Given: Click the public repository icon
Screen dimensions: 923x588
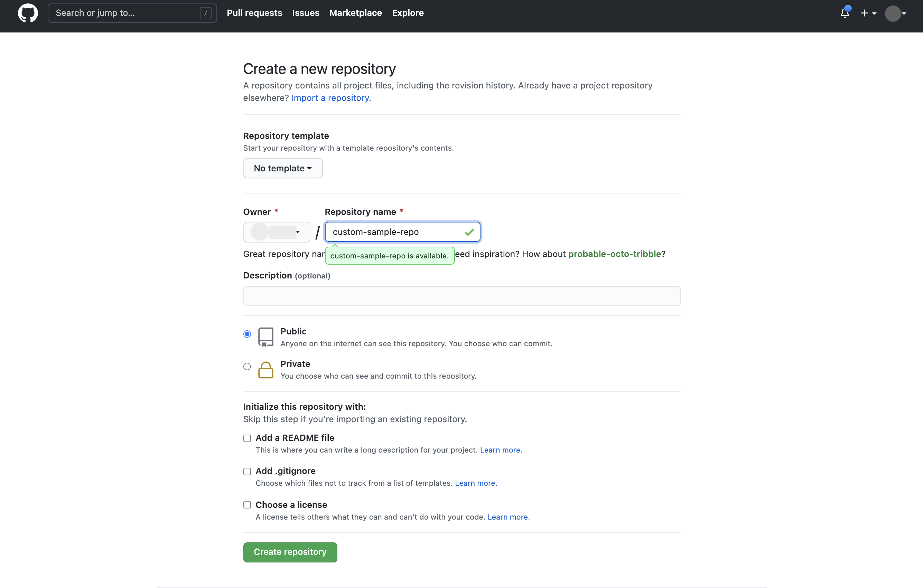Looking at the screenshot, I should click(x=266, y=337).
